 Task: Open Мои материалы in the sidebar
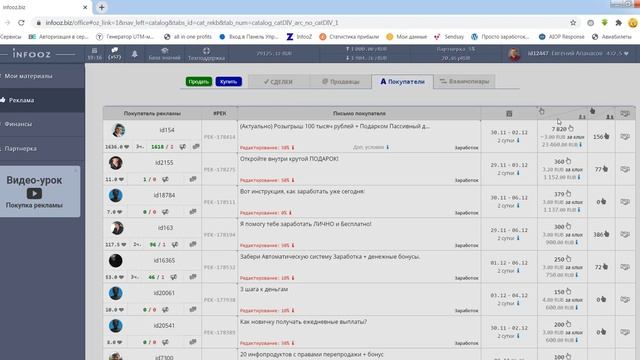(x=29, y=76)
